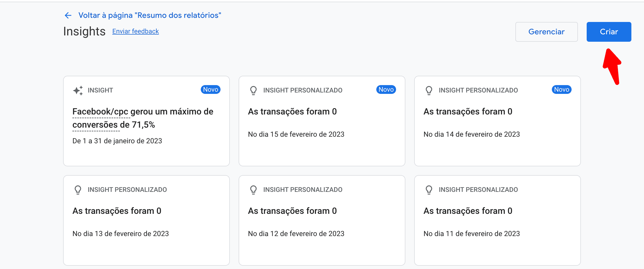Open the February 15 transactions insight
This screenshot has height=269, width=644.
click(x=322, y=121)
